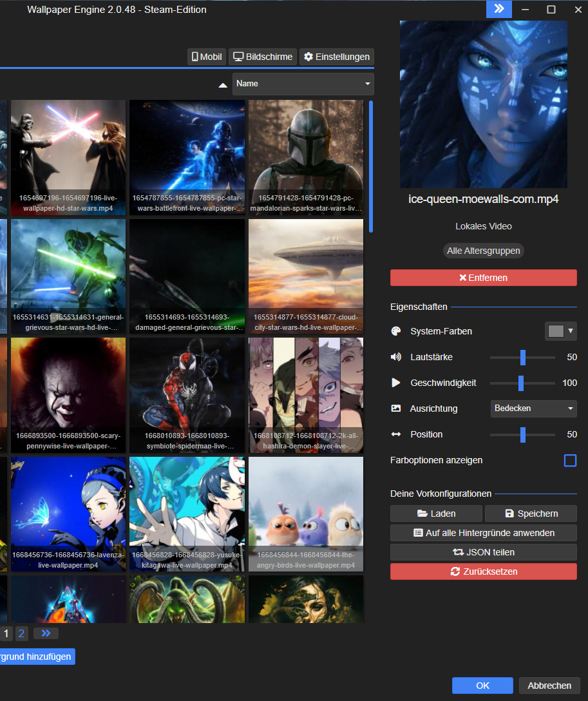Image resolution: width=588 pixels, height=701 pixels.
Task: Click Hintergrund hinzufügen button
Action: (37, 657)
